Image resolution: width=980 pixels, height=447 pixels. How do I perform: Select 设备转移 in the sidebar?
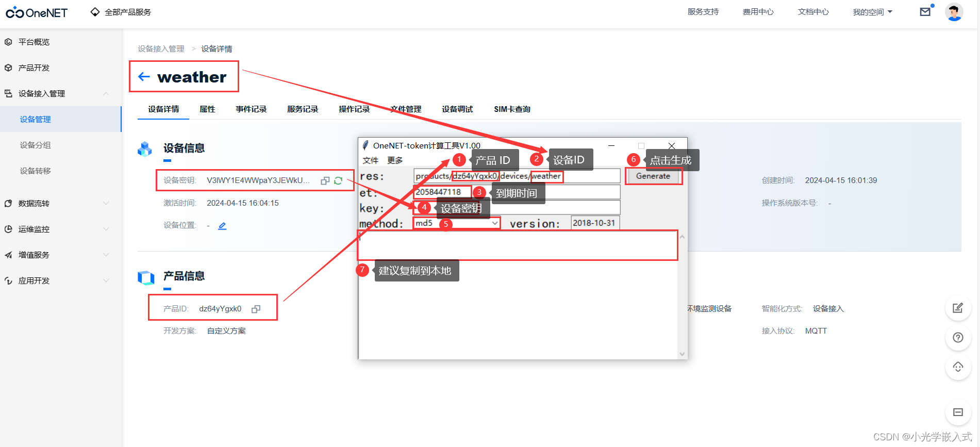click(x=35, y=171)
